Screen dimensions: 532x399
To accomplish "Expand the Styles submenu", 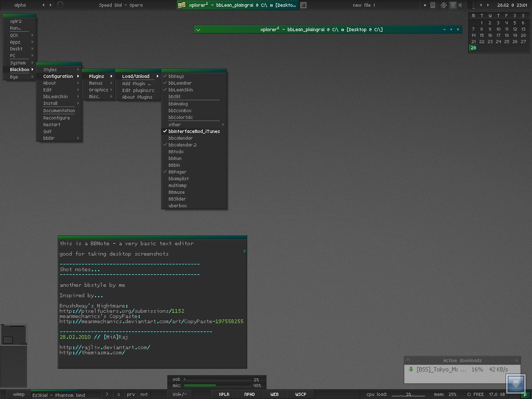I will tap(59, 70).
